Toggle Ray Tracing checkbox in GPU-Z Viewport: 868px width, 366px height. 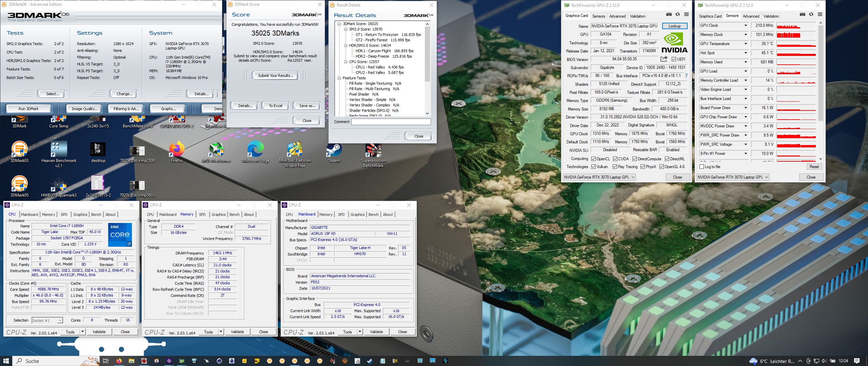pos(615,166)
